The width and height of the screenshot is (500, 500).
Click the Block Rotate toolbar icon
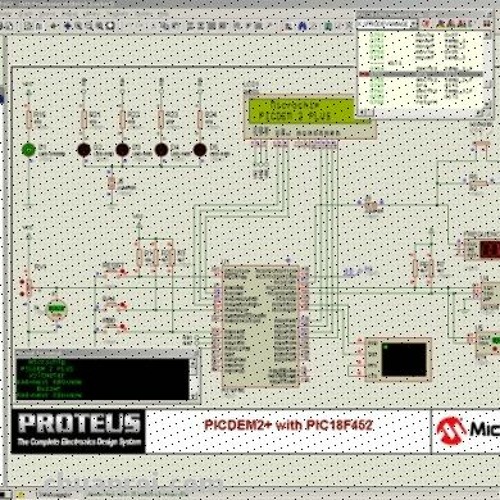pos(212,26)
